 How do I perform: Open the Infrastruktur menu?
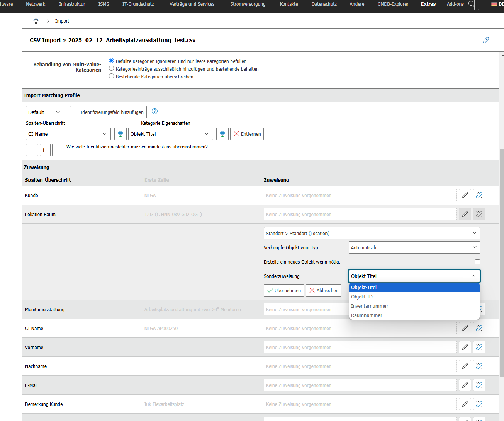(72, 4)
